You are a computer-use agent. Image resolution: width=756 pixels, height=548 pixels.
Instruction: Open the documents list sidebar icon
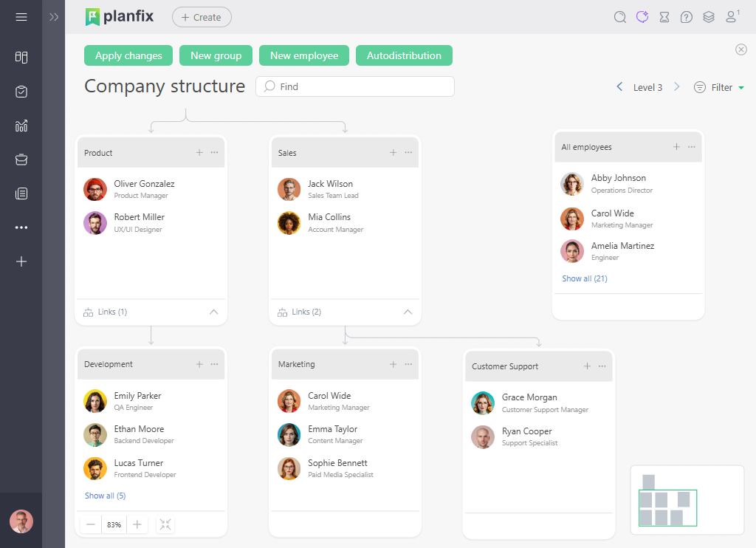coord(21,194)
